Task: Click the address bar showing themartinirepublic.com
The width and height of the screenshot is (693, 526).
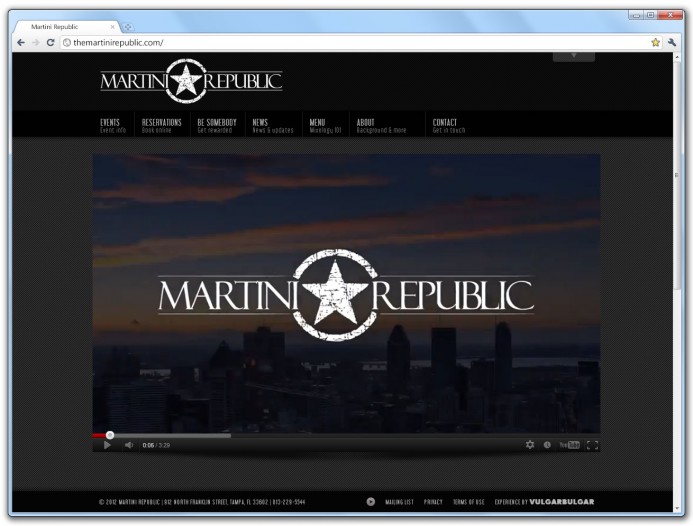Action: click(x=361, y=42)
